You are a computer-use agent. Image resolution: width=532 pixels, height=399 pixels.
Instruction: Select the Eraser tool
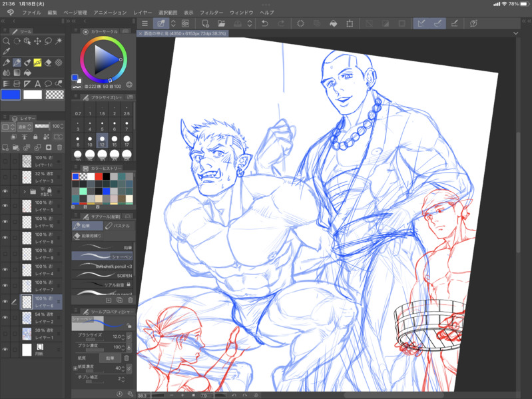(48, 63)
